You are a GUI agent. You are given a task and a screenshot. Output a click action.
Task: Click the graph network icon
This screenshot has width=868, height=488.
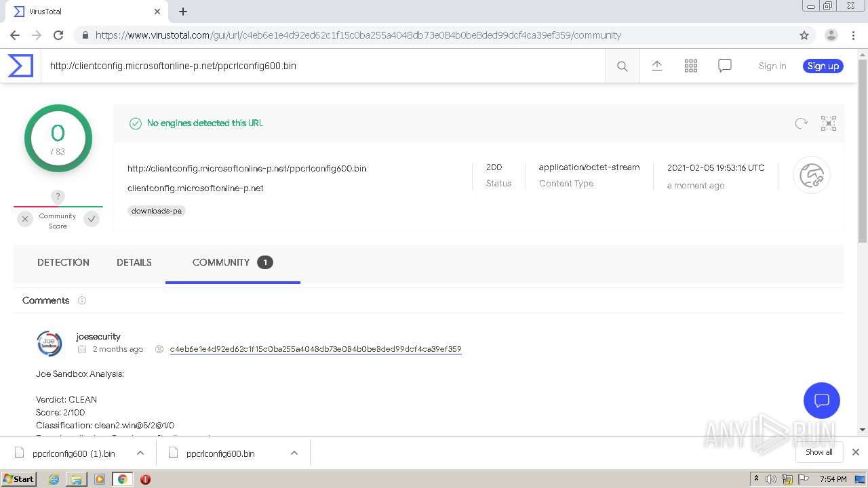[x=829, y=123]
